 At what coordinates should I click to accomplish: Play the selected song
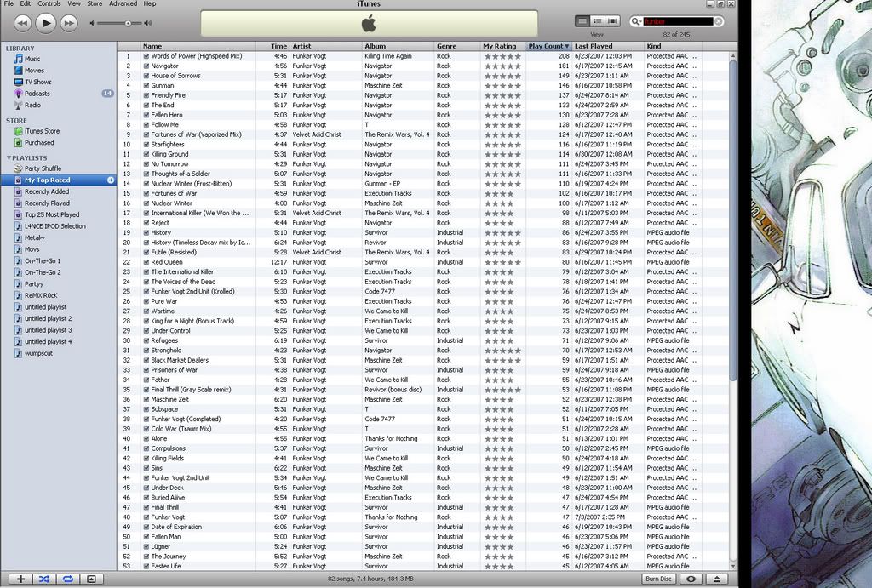tap(46, 23)
